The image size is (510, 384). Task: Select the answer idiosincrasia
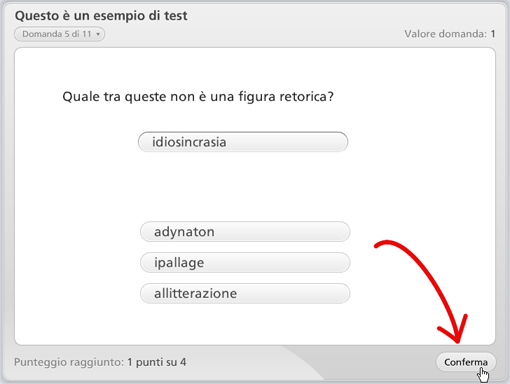point(243,142)
